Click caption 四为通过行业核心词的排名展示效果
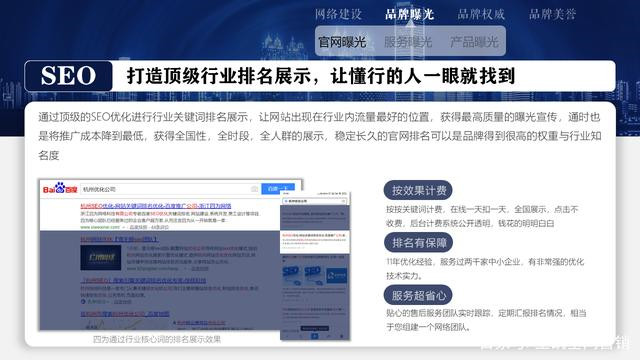The image size is (640, 360). (x=157, y=339)
